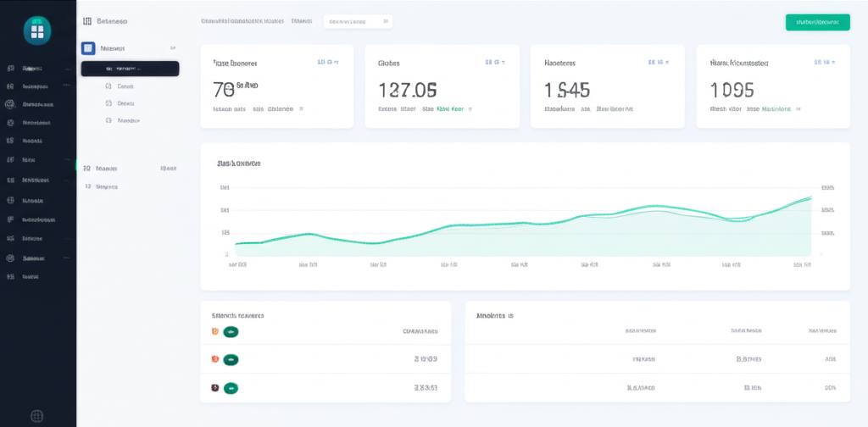868x427 pixels.
Task: Toggle the green pill in the third list row
Action: 231,388
